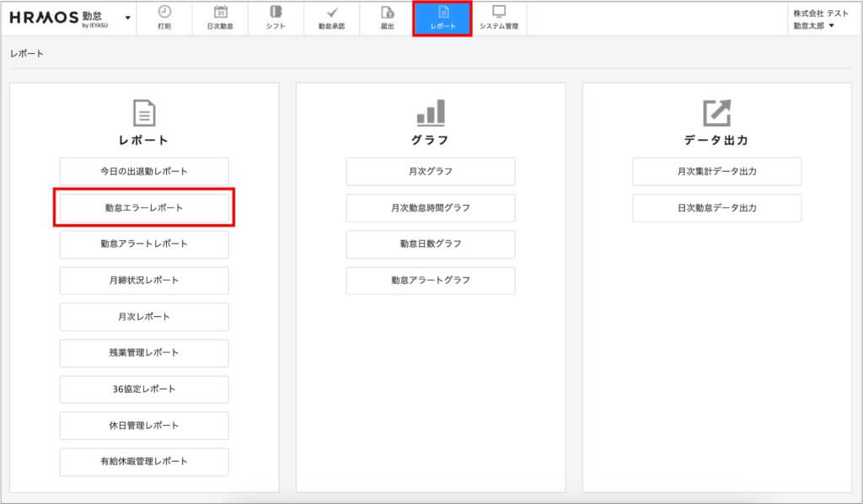The height and width of the screenshot is (504, 863).
Task: Click the 打刻 clock icon
Action: click(164, 12)
